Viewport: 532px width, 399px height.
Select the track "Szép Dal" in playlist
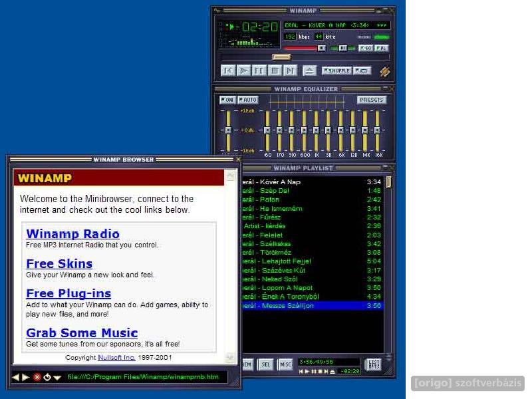tap(312, 191)
